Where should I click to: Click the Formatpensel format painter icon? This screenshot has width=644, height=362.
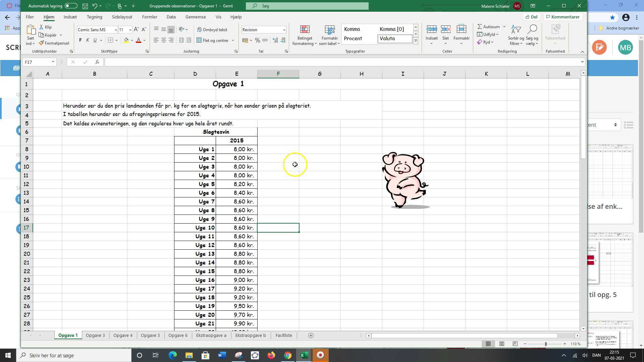(x=42, y=43)
